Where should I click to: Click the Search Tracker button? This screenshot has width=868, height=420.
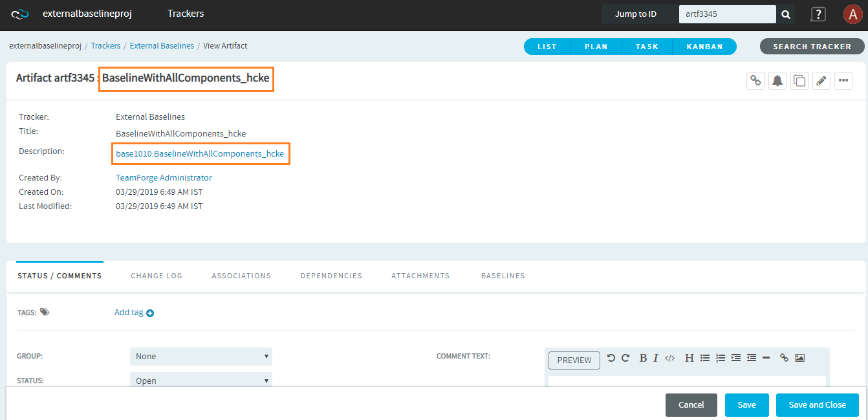pos(812,47)
